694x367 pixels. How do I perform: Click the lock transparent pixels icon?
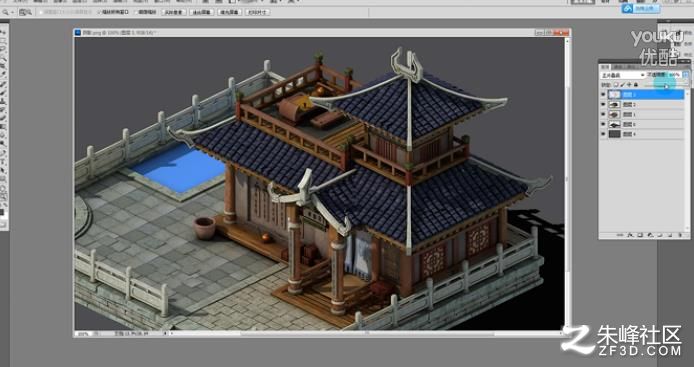tap(616, 85)
